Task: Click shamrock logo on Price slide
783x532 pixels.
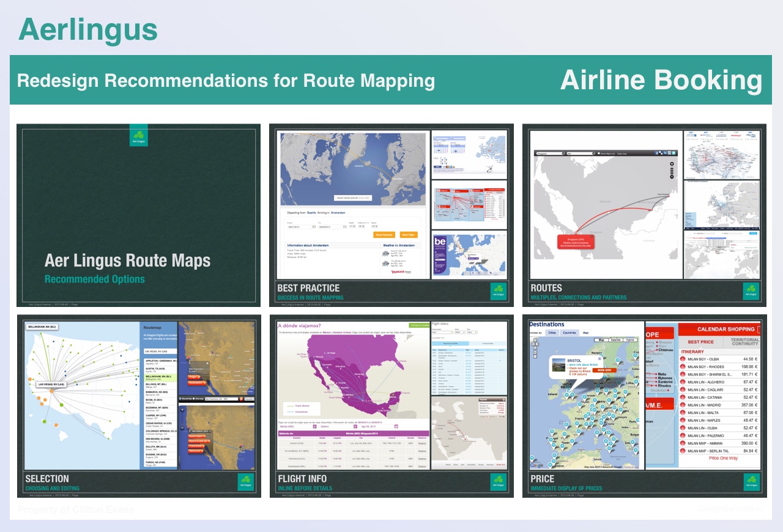Action: [751, 482]
